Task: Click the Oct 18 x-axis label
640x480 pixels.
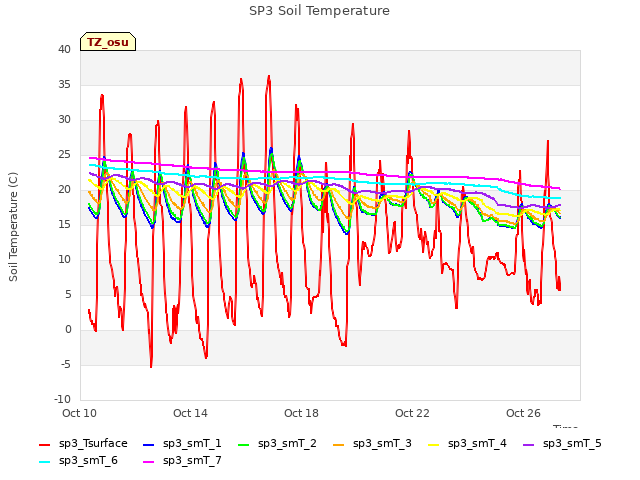Action: [x=301, y=413]
